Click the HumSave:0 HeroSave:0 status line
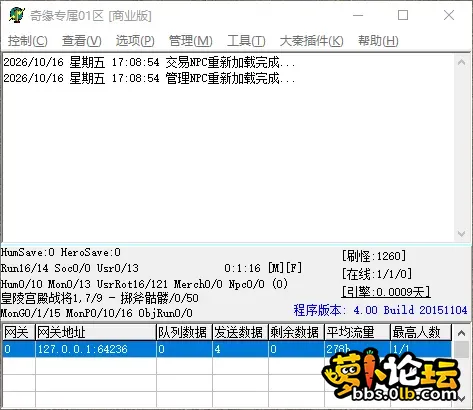The width and height of the screenshot is (473, 410). coord(61,252)
